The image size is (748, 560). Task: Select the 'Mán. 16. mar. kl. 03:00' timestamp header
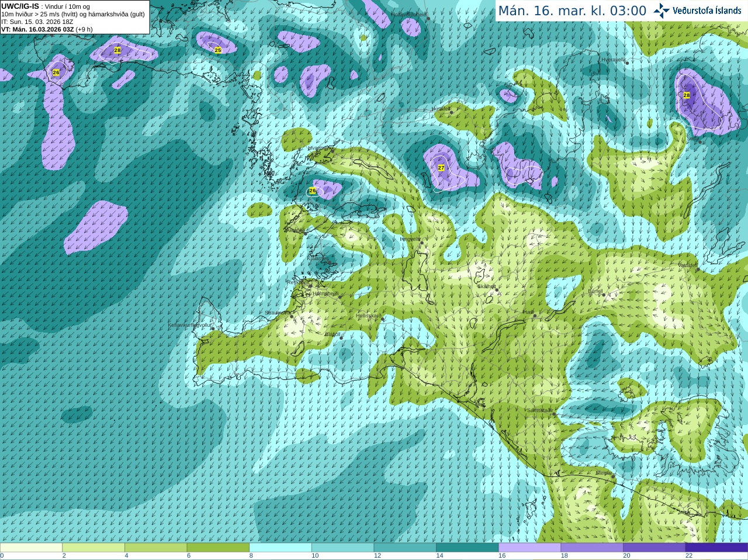572,11
